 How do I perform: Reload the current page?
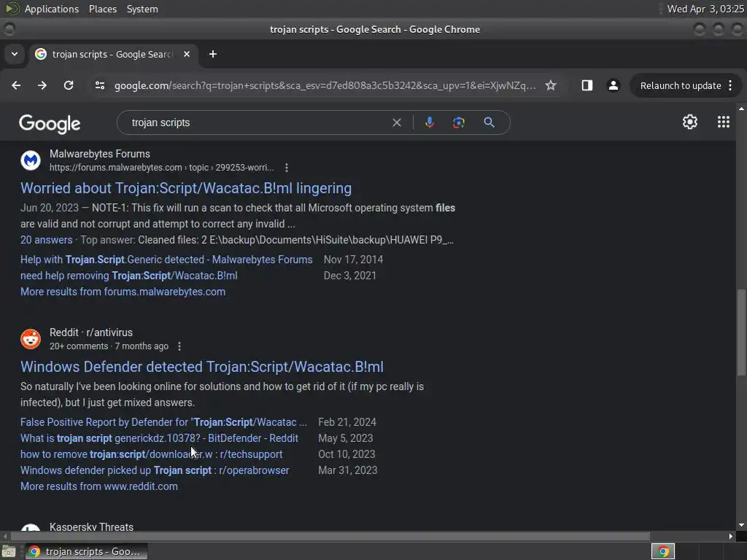click(69, 85)
